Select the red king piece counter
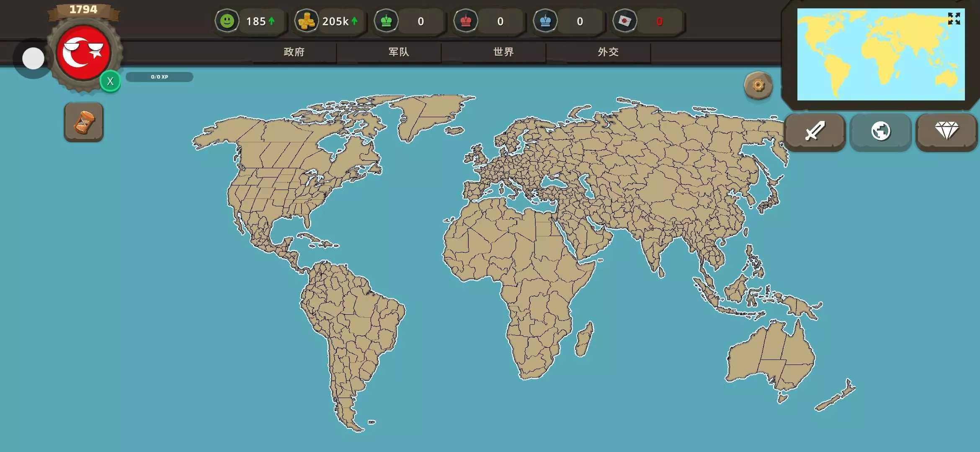 coord(466,21)
